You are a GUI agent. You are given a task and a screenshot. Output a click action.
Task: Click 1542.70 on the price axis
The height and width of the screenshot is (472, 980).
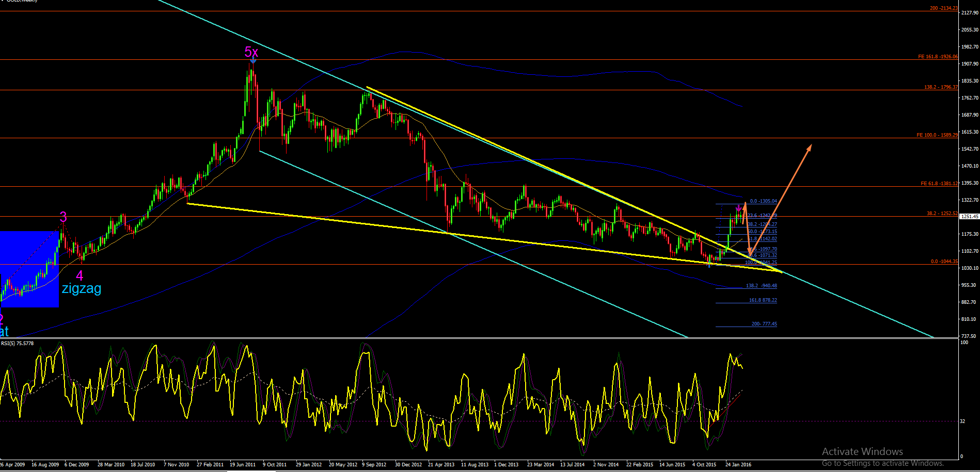pyautogui.click(x=969, y=149)
